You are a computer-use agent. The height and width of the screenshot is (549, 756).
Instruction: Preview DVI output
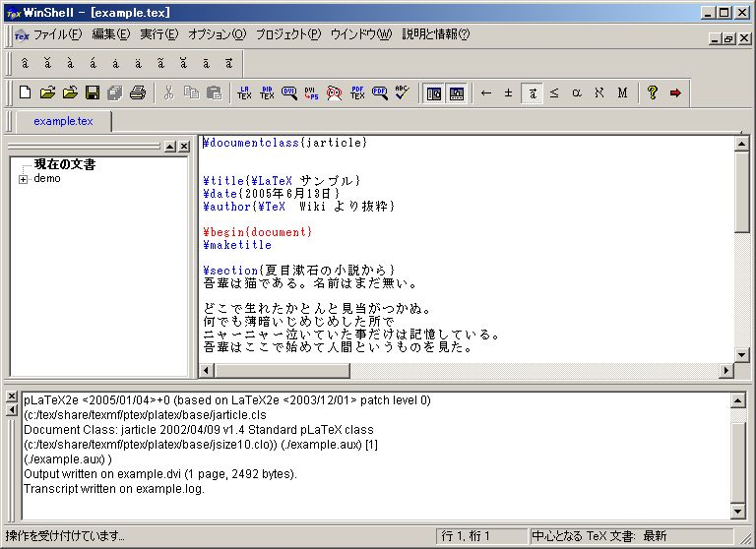[289, 92]
